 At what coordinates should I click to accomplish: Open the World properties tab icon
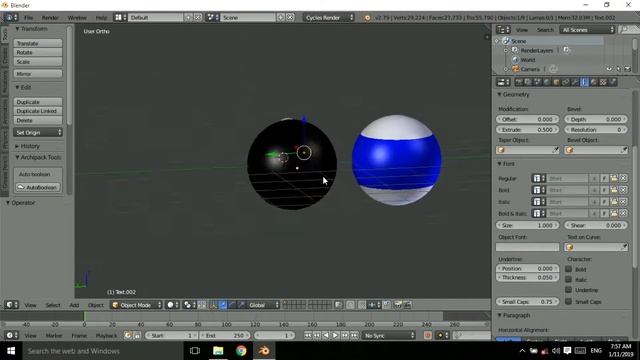pyautogui.click(x=547, y=82)
